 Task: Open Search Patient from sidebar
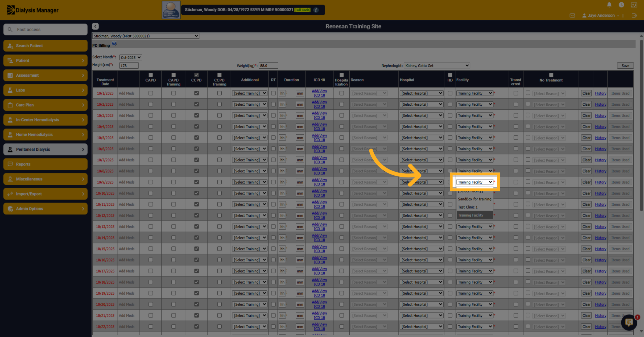[x=45, y=46]
